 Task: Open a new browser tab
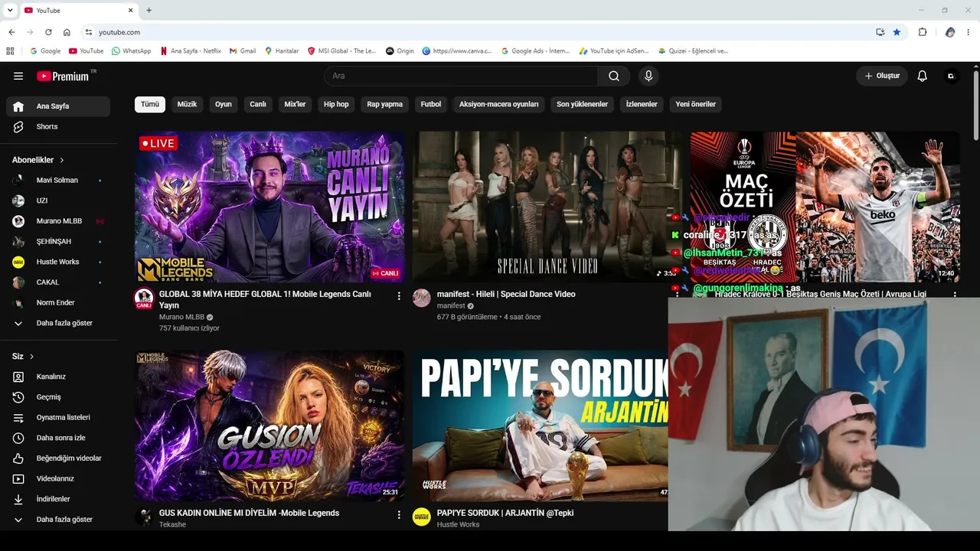pos(149,11)
